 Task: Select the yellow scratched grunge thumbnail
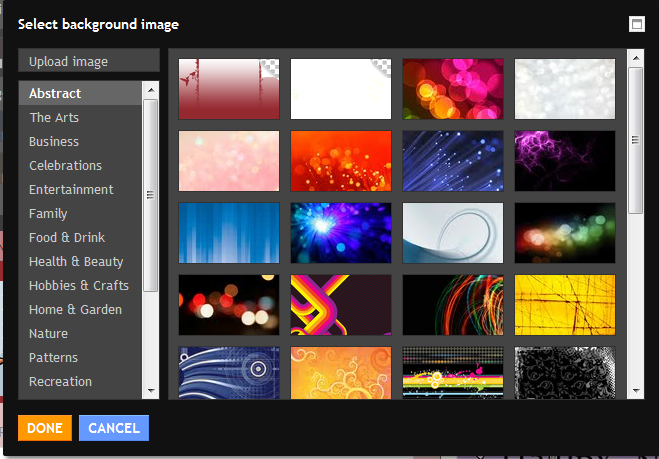point(565,305)
